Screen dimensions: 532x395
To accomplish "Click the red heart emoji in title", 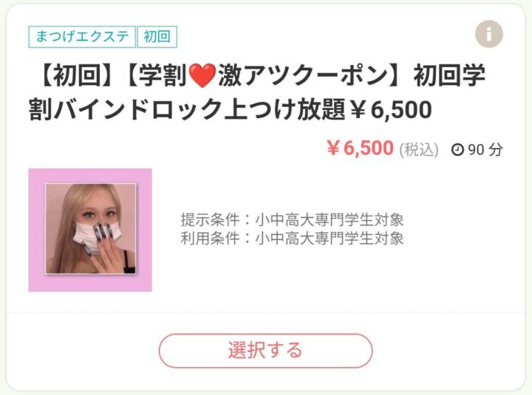I will pyautogui.click(x=202, y=75).
